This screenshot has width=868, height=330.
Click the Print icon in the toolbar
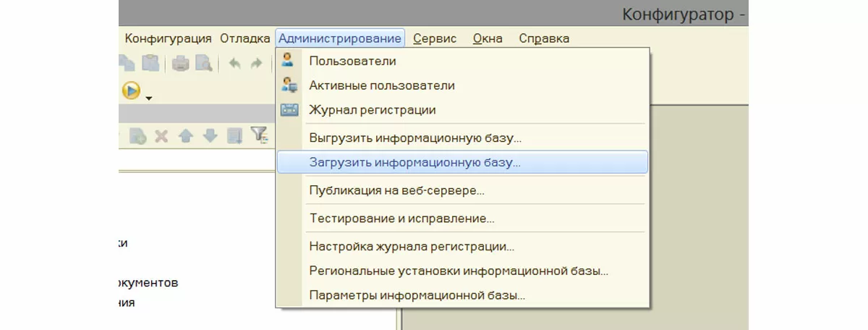(x=180, y=64)
